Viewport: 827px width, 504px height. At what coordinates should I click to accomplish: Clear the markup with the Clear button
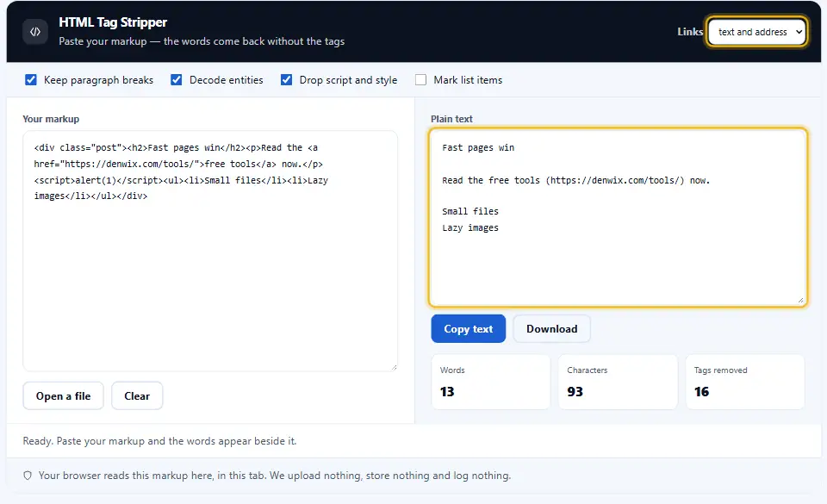[x=137, y=396]
